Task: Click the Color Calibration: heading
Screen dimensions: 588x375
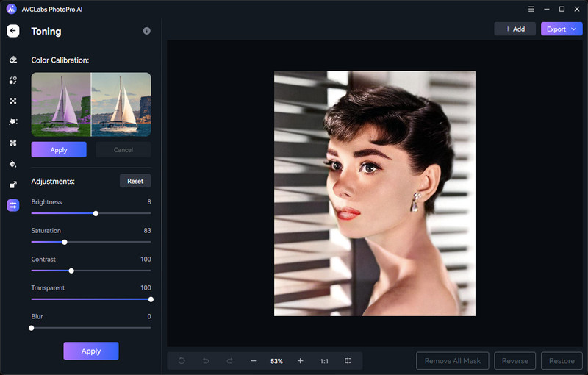Action: tap(60, 60)
